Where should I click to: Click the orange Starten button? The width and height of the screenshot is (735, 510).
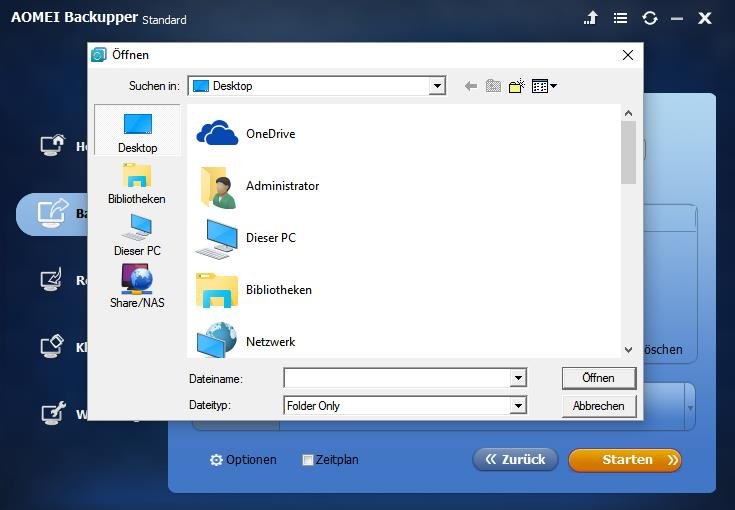coord(625,460)
